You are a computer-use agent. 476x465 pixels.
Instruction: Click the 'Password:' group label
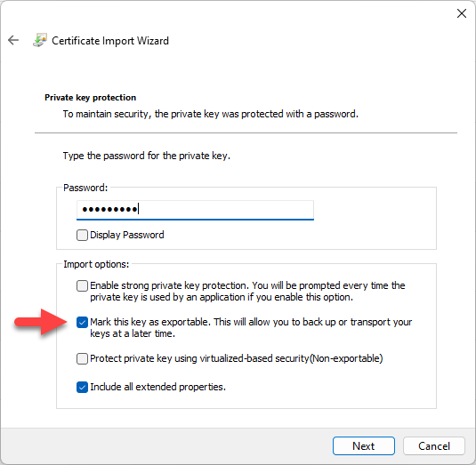pyautogui.click(x=85, y=188)
